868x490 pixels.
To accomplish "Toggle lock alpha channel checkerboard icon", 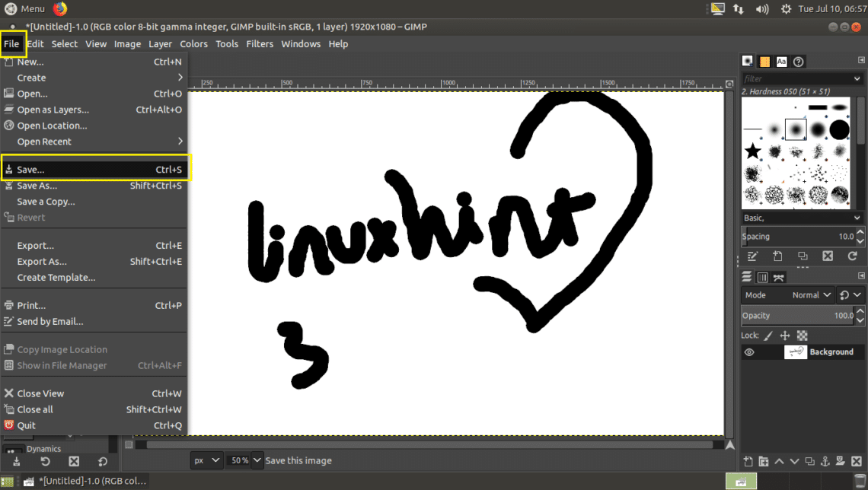I will [x=802, y=336].
